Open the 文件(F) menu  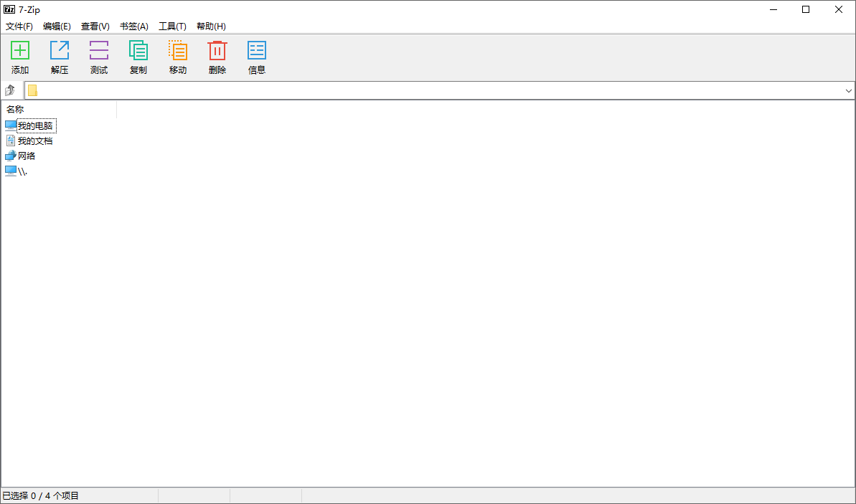[19, 27]
